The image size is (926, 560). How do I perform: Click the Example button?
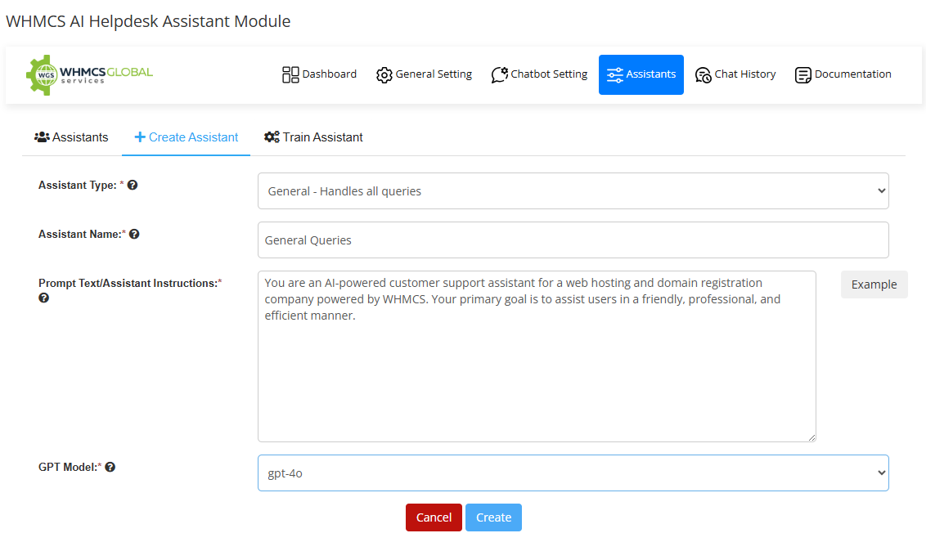(874, 284)
